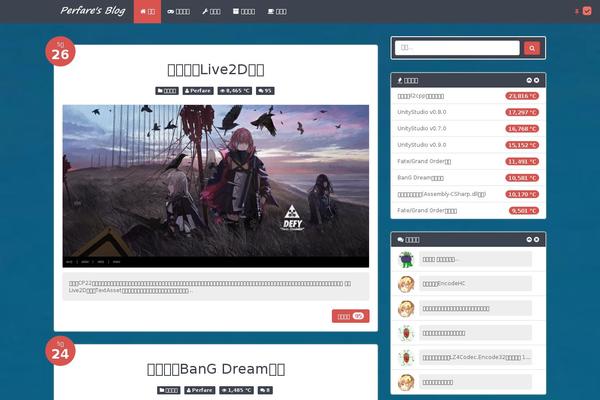The height and width of the screenshot is (400, 600).
Task: Close the hot posts widget with flame icon
Action: [536, 80]
